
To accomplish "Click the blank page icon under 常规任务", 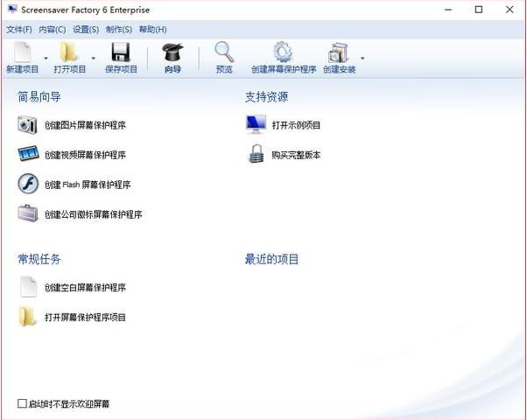I will (x=28, y=287).
